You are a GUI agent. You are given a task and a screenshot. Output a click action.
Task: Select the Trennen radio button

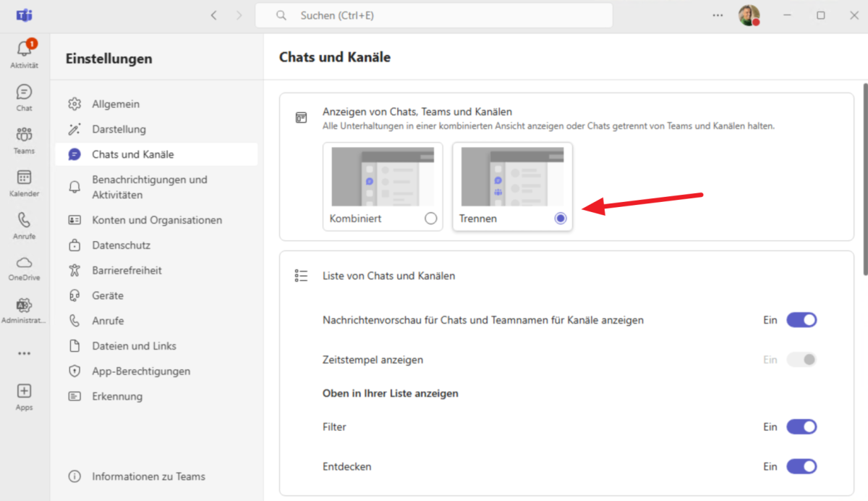tap(561, 218)
